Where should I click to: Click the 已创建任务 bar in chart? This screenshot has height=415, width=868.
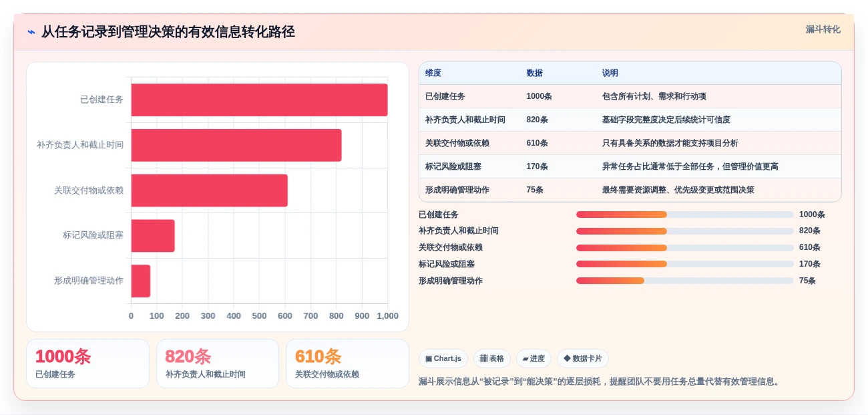pos(259,100)
